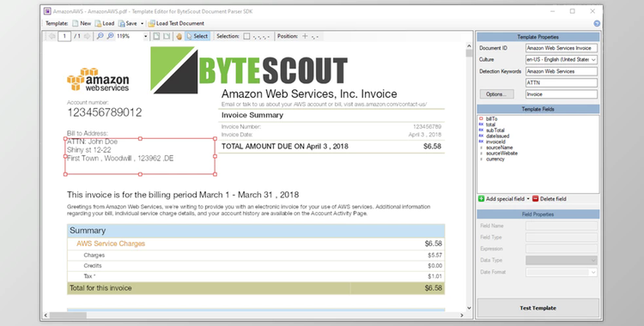Expand the Add special field arrow
Viewport: 644px width, 326px height.
pyautogui.click(x=528, y=199)
